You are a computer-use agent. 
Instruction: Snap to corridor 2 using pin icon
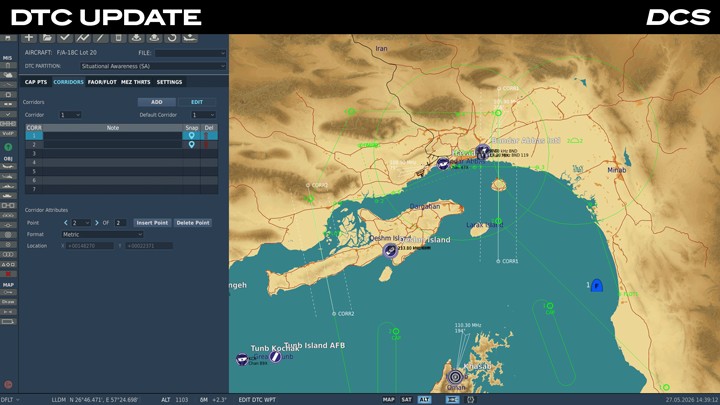[191, 145]
